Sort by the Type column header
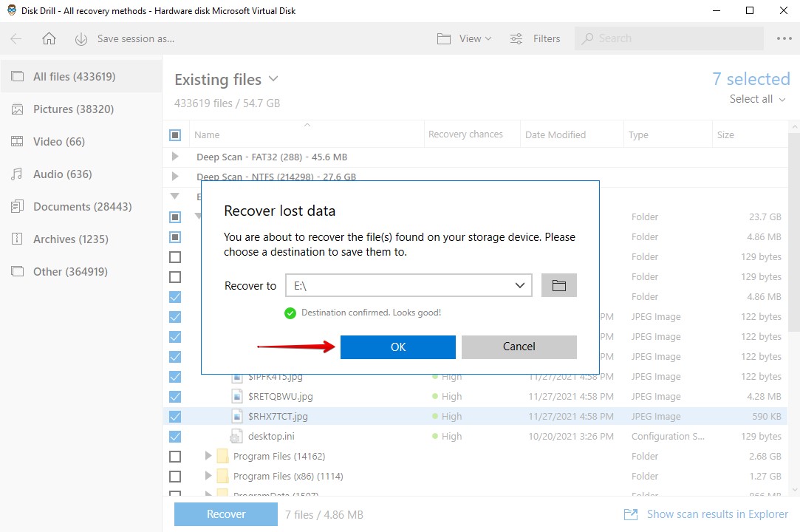The width and height of the screenshot is (800, 532). tap(638, 134)
